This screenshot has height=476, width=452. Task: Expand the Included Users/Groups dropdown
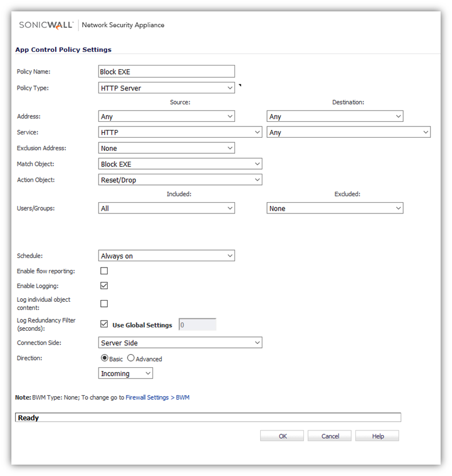tap(166, 209)
